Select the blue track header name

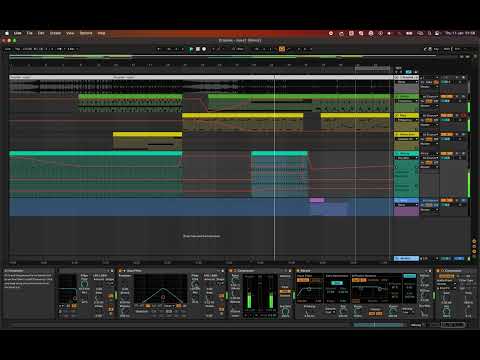click(x=406, y=201)
